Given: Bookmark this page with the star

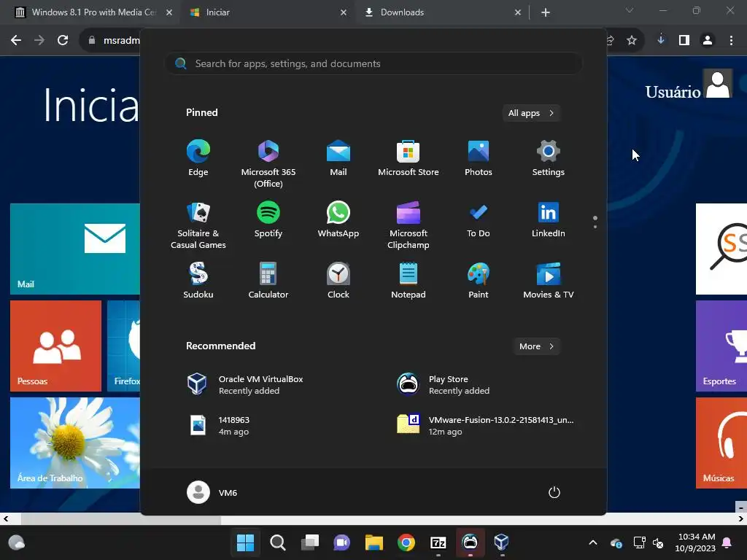Looking at the screenshot, I should pos(632,41).
